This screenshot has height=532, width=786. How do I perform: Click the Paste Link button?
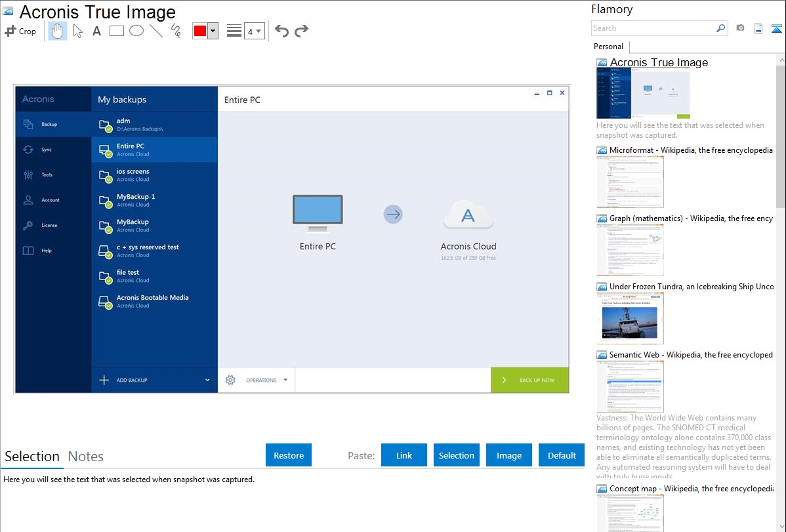click(404, 455)
